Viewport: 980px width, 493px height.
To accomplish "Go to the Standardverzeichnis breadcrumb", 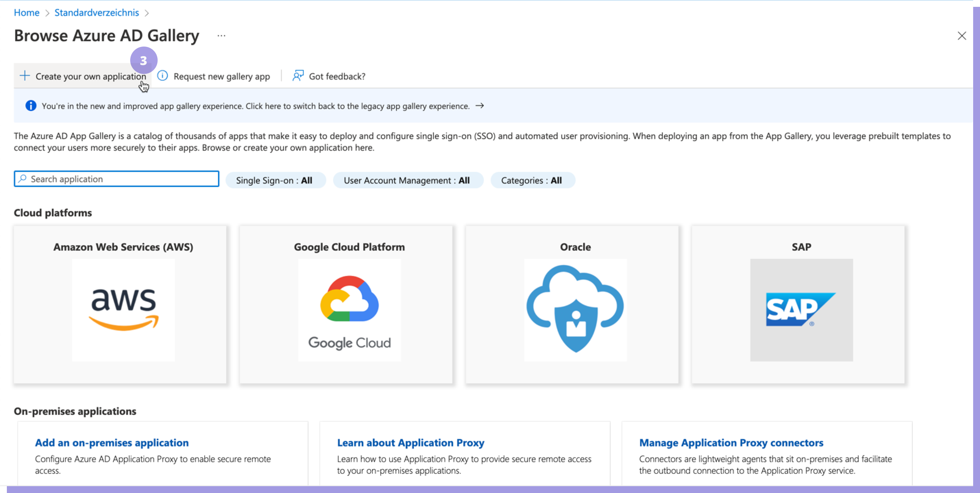I will pos(97,13).
